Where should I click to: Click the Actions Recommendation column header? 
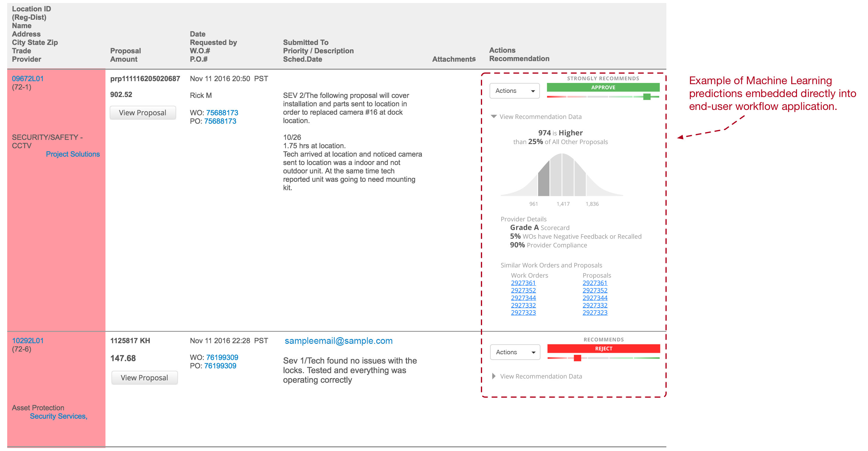[x=519, y=54]
